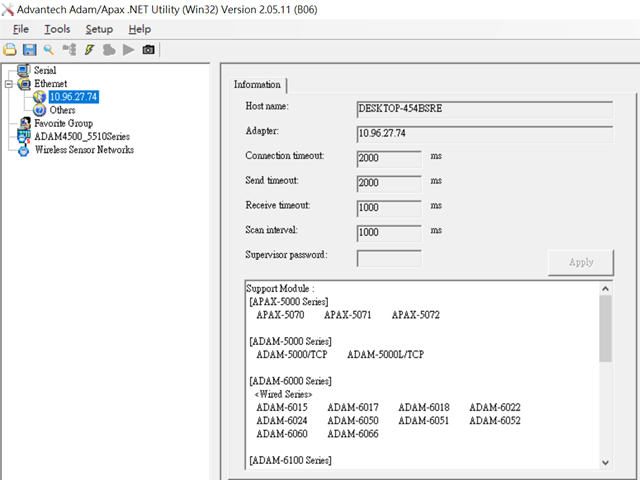
Task: Select the Information tab
Action: [257, 84]
